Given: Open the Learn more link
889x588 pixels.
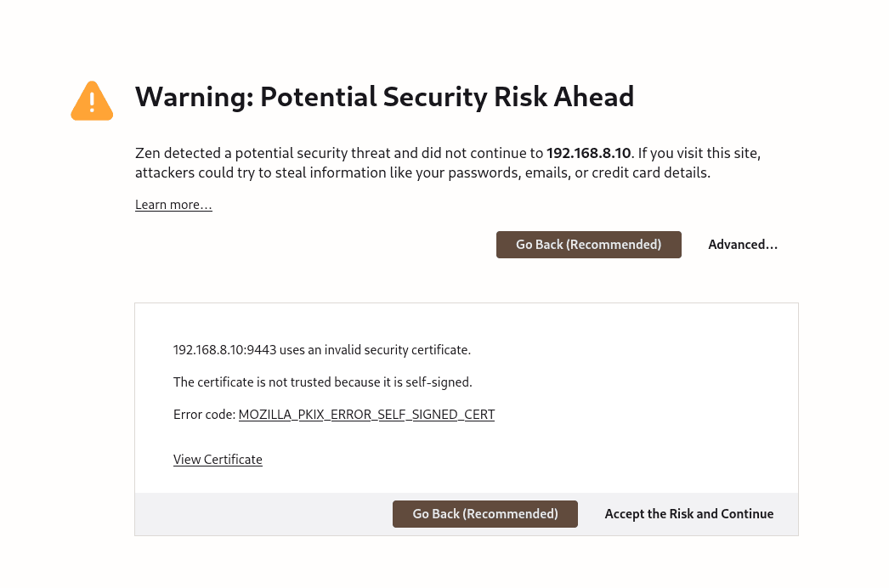Looking at the screenshot, I should 173,205.
